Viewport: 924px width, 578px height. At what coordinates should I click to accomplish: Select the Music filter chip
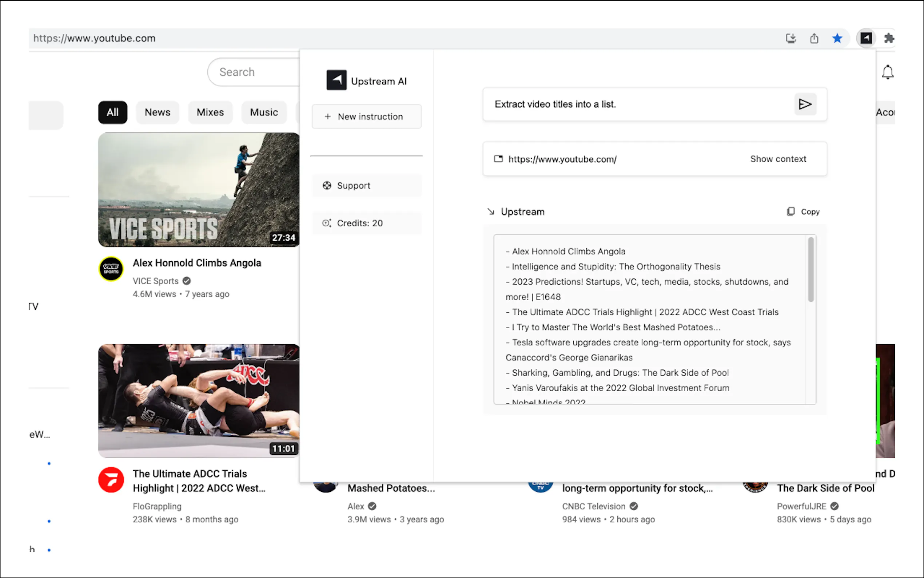[264, 112]
